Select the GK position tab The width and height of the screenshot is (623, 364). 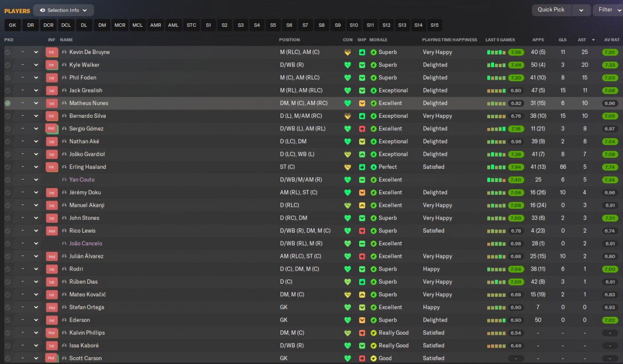pos(13,25)
